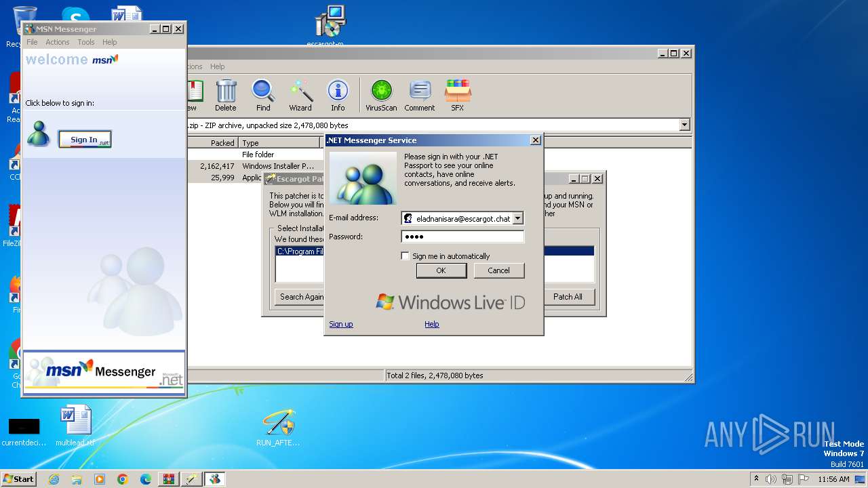Click the MSN buddy icon beside Sign In

pyautogui.click(x=39, y=134)
